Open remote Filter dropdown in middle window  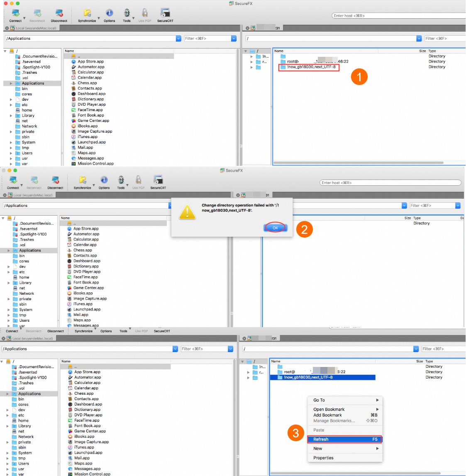(458, 206)
